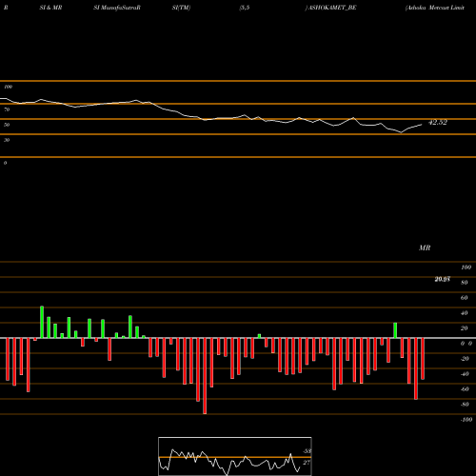
Task: Click the 30 level label on RSI axis
Action: pos(7,140)
